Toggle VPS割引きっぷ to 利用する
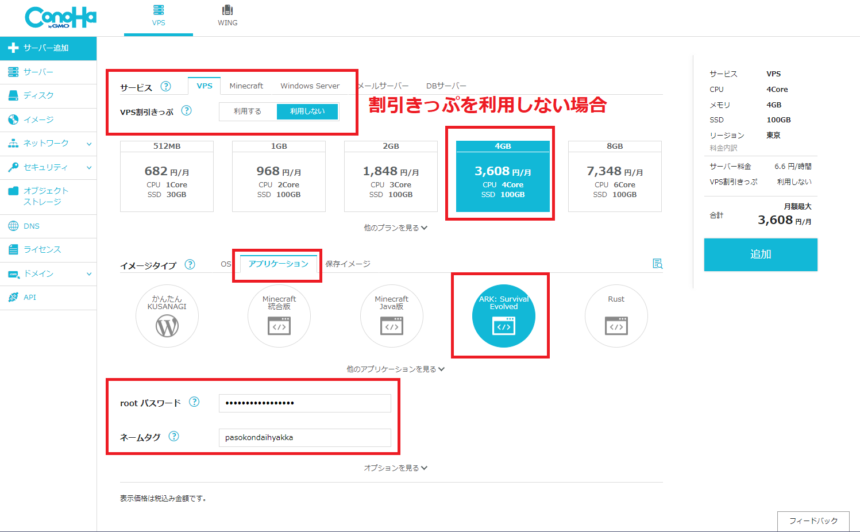The image size is (860, 532). 248,111
